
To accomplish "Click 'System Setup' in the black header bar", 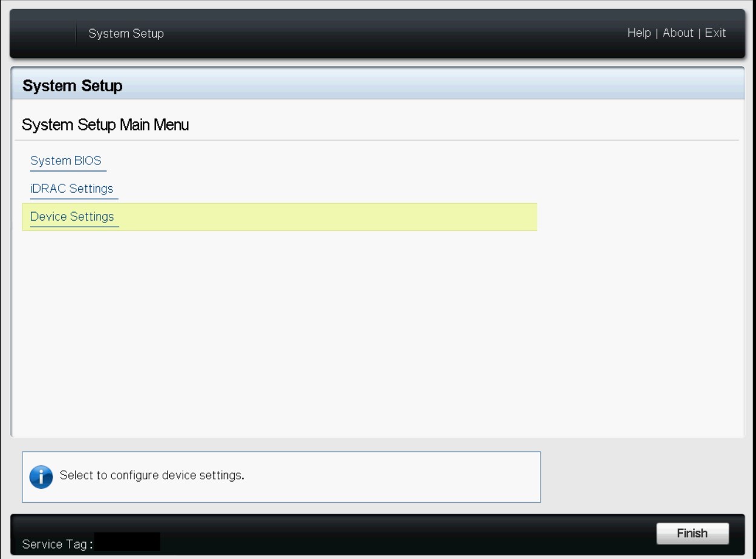I will (126, 34).
